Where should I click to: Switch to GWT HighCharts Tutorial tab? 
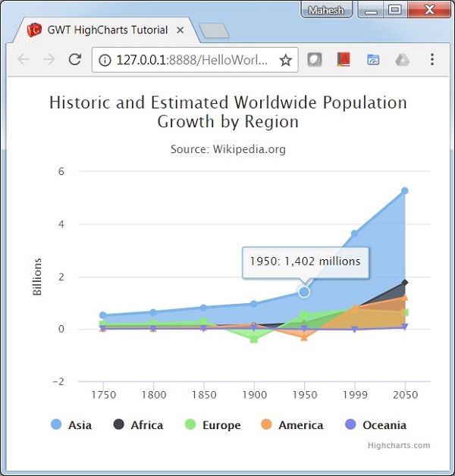point(106,30)
